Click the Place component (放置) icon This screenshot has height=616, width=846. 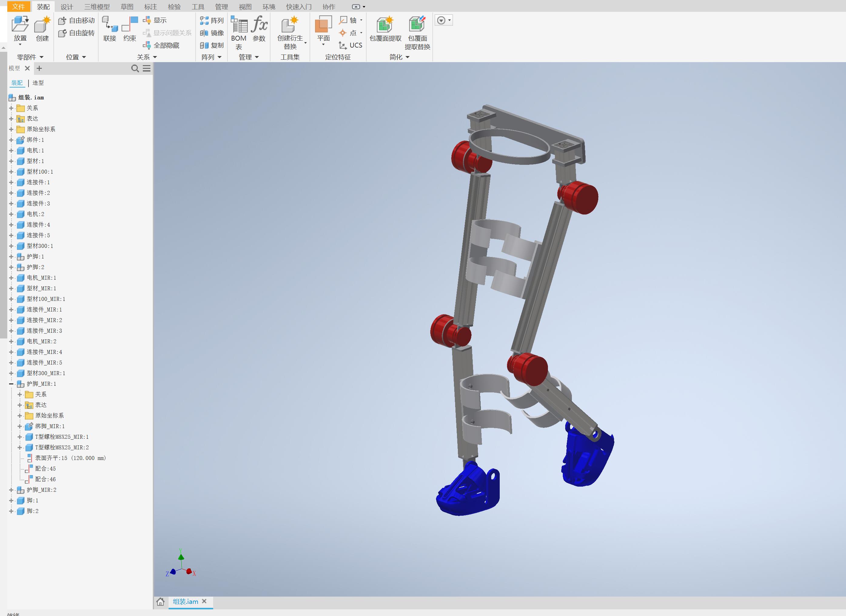coord(20,25)
